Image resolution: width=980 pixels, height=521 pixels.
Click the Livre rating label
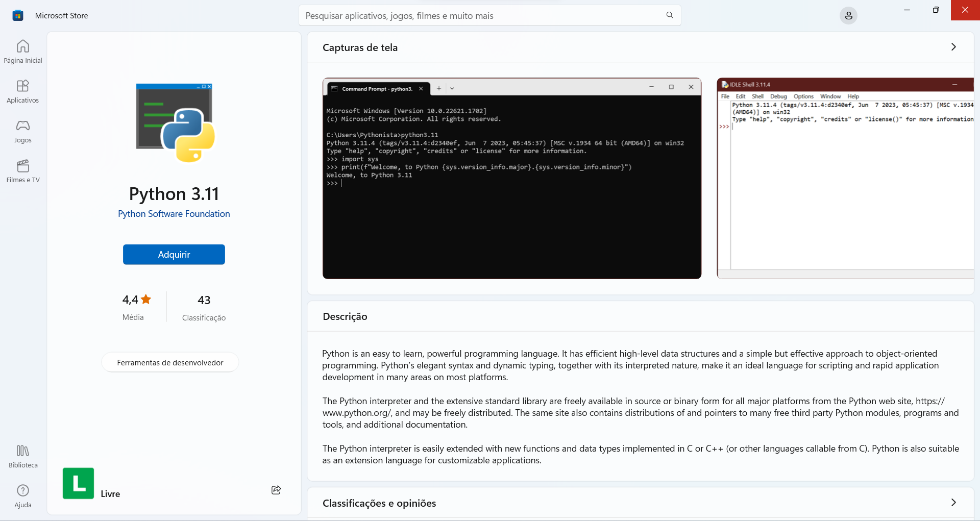(x=110, y=494)
